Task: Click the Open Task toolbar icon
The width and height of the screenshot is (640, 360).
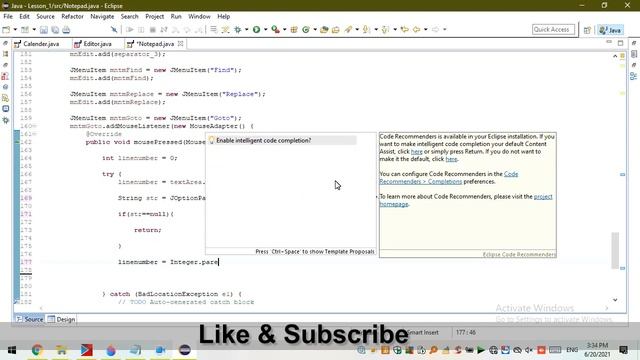Action: coord(336,29)
